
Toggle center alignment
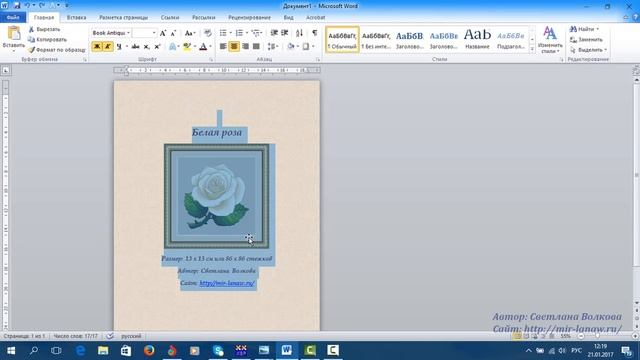234,47
